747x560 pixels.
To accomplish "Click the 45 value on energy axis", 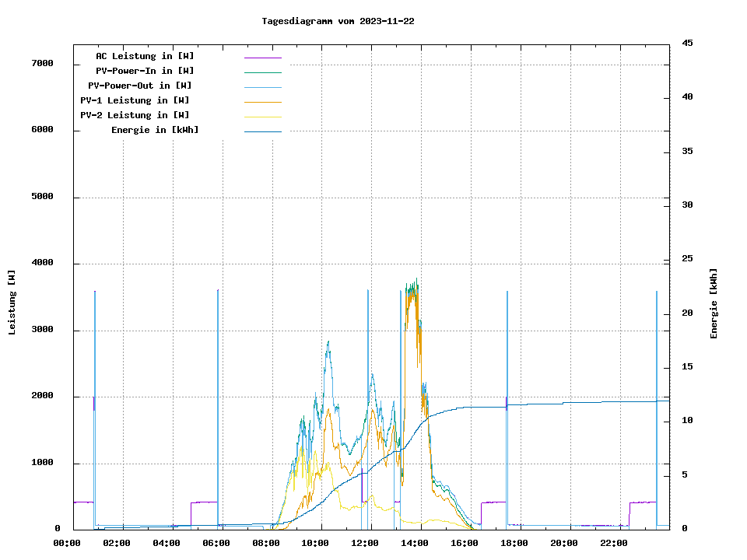I will [x=688, y=43].
